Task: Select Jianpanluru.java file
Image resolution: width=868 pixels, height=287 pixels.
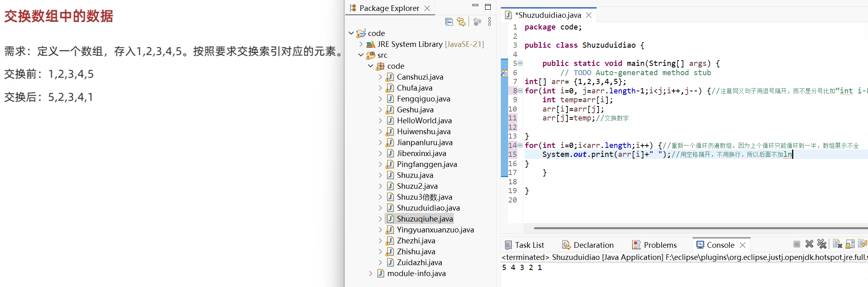Action: [425, 142]
